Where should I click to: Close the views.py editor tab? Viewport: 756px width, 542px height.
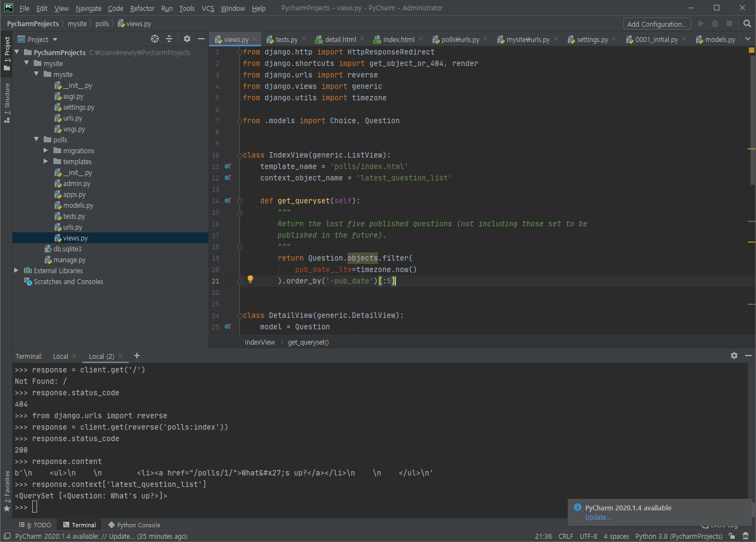[x=255, y=39]
